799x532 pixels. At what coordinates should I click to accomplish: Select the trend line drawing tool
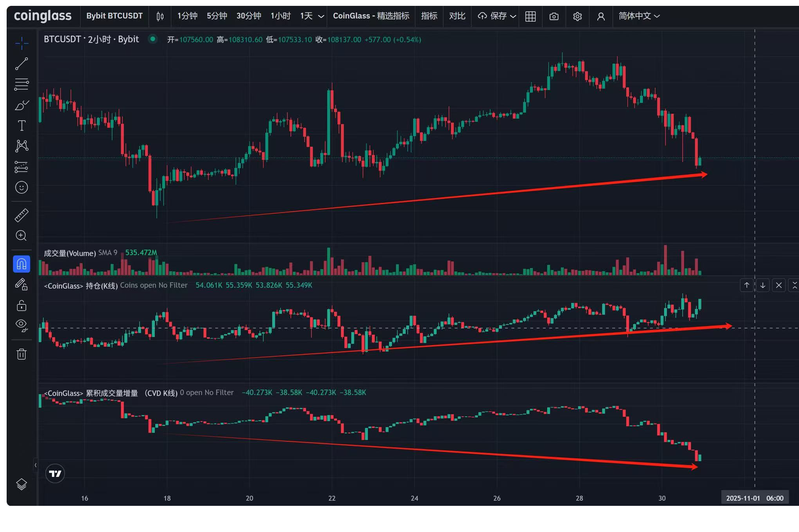click(21, 64)
